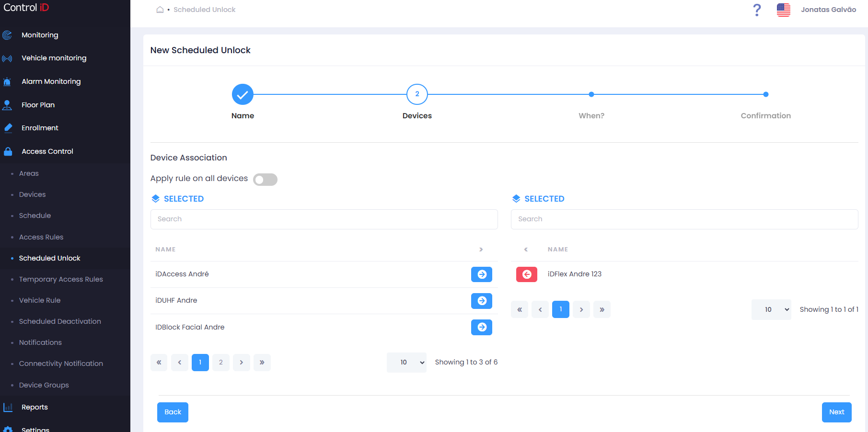Viewport: 868px width, 432px height.
Task: Click the Next button
Action: (x=837, y=412)
